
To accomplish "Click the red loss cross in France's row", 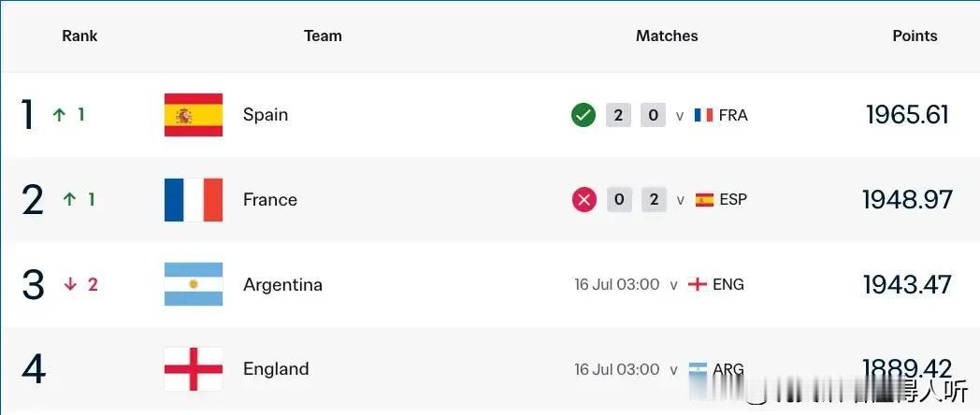I will pos(584,200).
